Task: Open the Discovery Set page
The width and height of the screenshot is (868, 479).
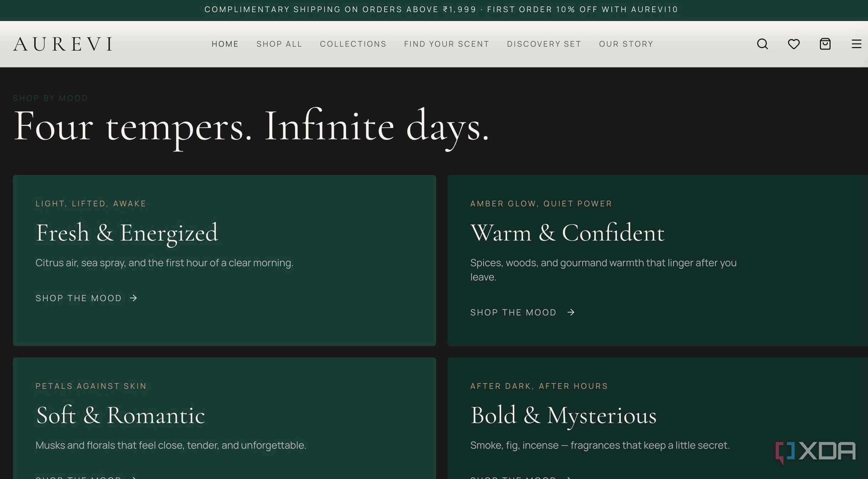Action: [x=544, y=44]
